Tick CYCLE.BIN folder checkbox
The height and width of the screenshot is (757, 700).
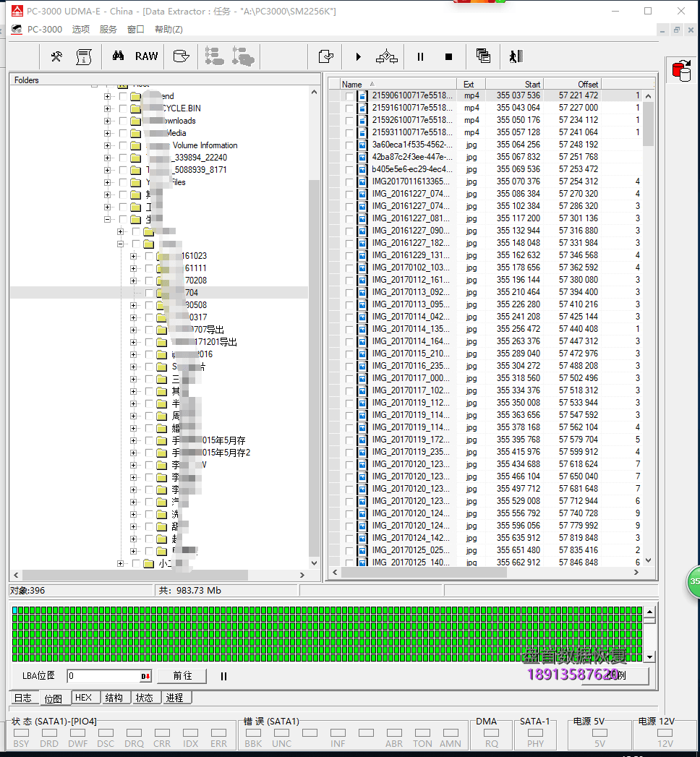(x=123, y=108)
